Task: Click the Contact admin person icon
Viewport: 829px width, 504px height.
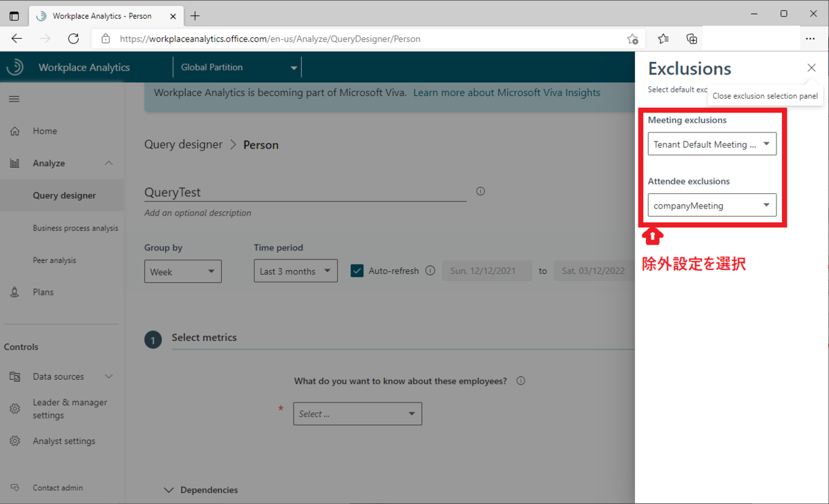Action: coord(15,487)
